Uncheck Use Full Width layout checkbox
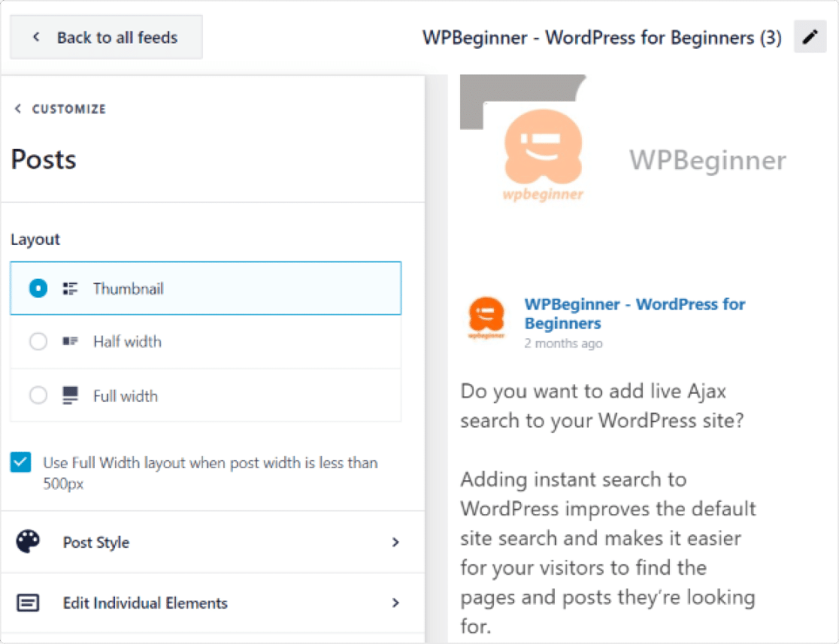The height and width of the screenshot is (644, 839). click(x=21, y=462)
